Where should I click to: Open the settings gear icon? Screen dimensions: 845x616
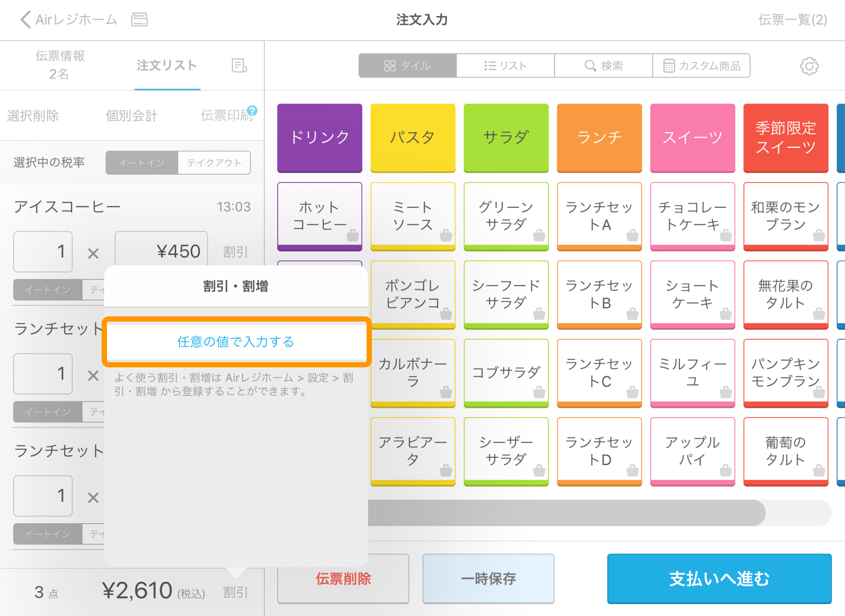pos(809,66)
